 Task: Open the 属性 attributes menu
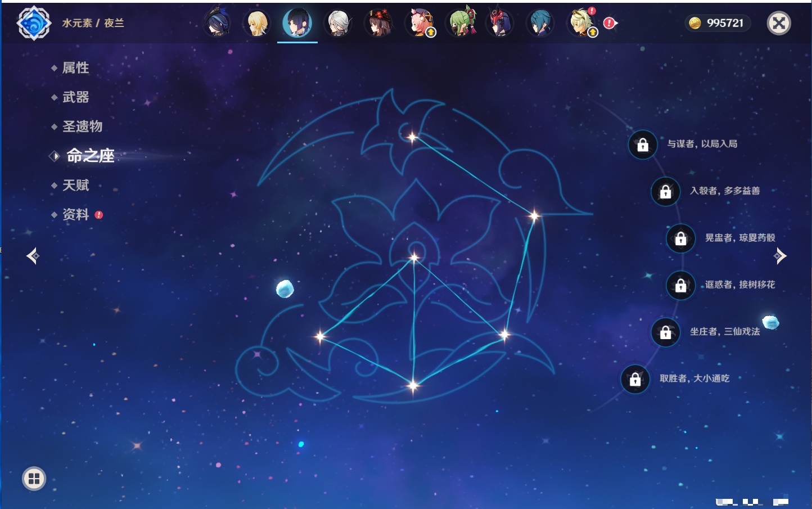point(75,68)
